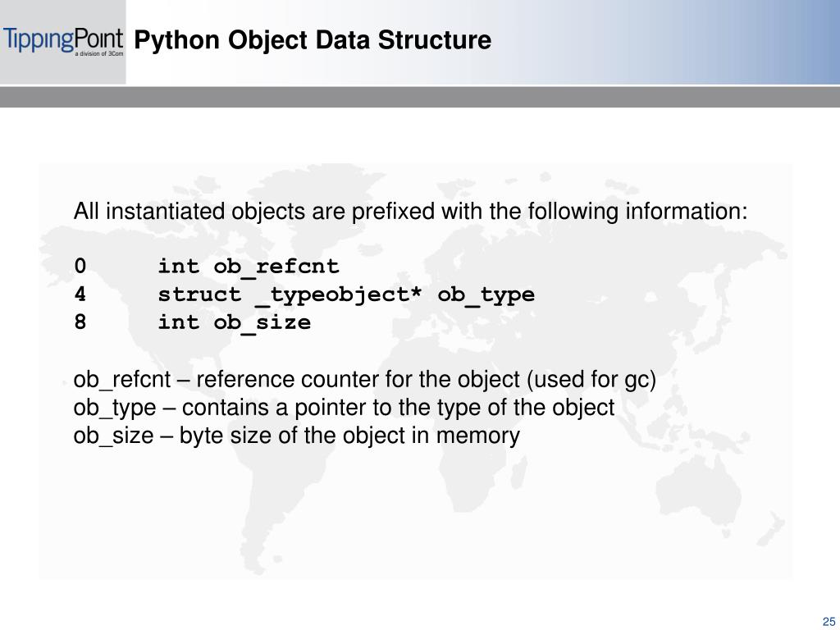Viewport: 840px width, 630px height.
Task: Click the ob_refcnt reference counter description
Action: click(365, 380)
